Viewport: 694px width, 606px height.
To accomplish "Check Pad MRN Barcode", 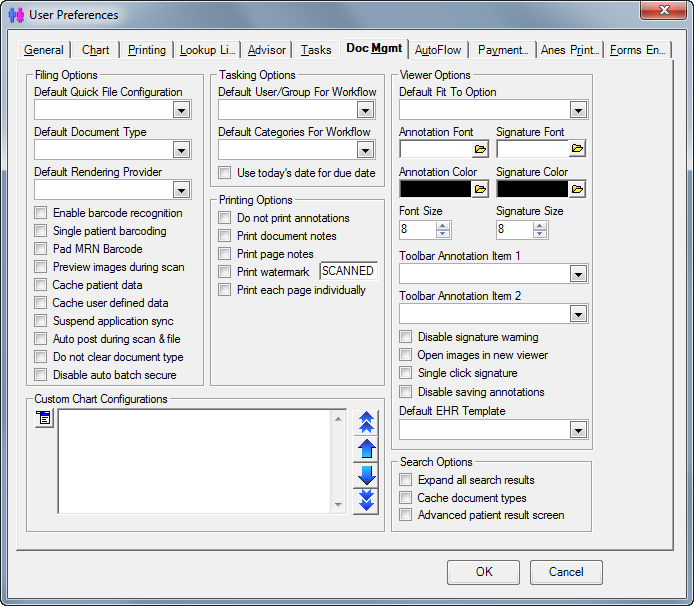I will tap(41, 249).
